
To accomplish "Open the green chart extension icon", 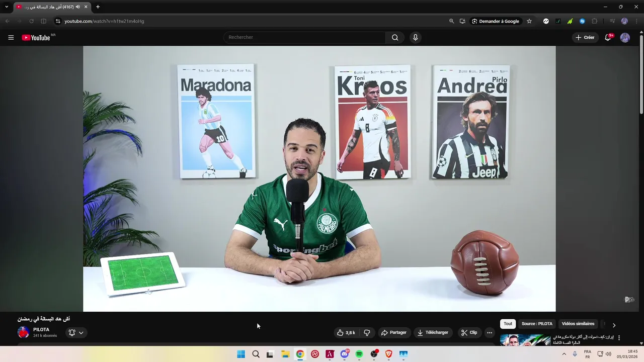I will click(x=570, y=21).
